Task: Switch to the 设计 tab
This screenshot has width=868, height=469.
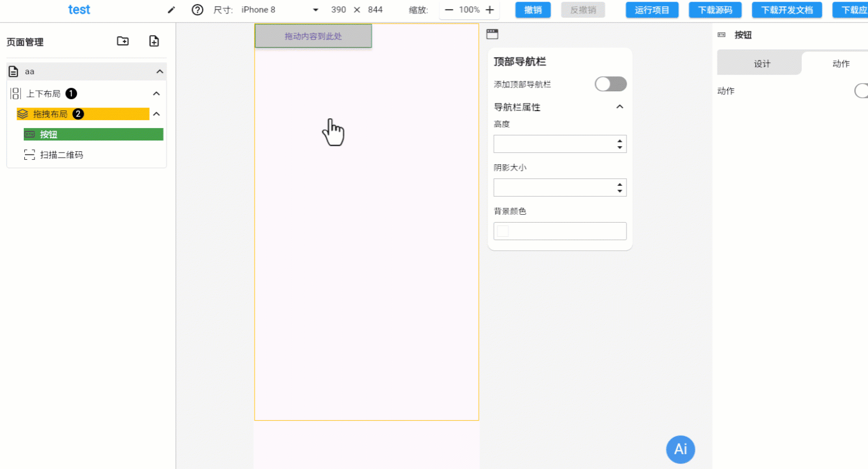Action: click(759, 63)
